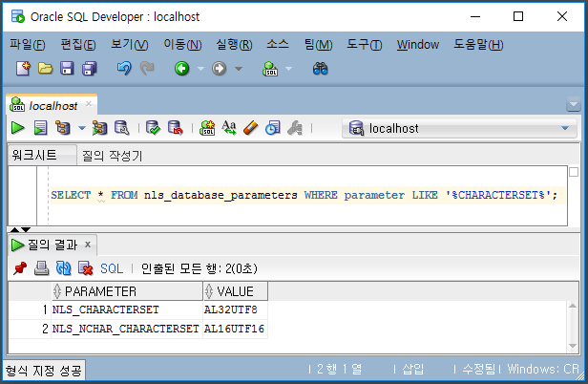Print the query result with the printer icon
The height and width of the screenshot is (384, 588).
pyautogui.click(x=42, y=268)
